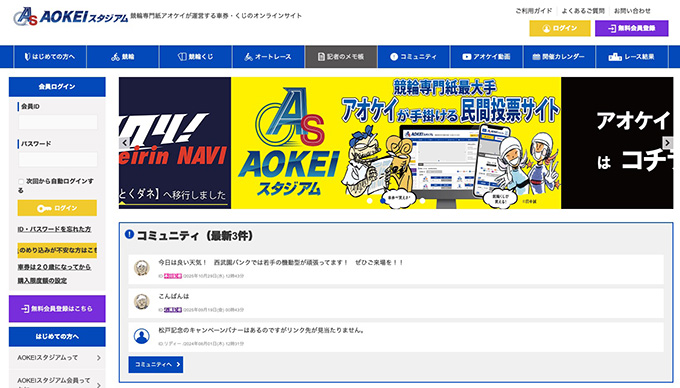Enable 次回から自動ログインする checkbox

pos(21,181)
